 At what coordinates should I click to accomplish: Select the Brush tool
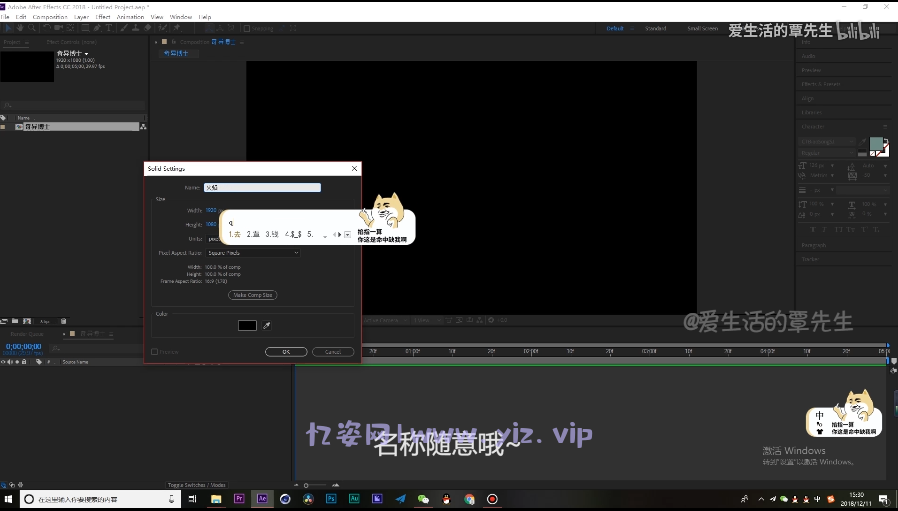124,27
